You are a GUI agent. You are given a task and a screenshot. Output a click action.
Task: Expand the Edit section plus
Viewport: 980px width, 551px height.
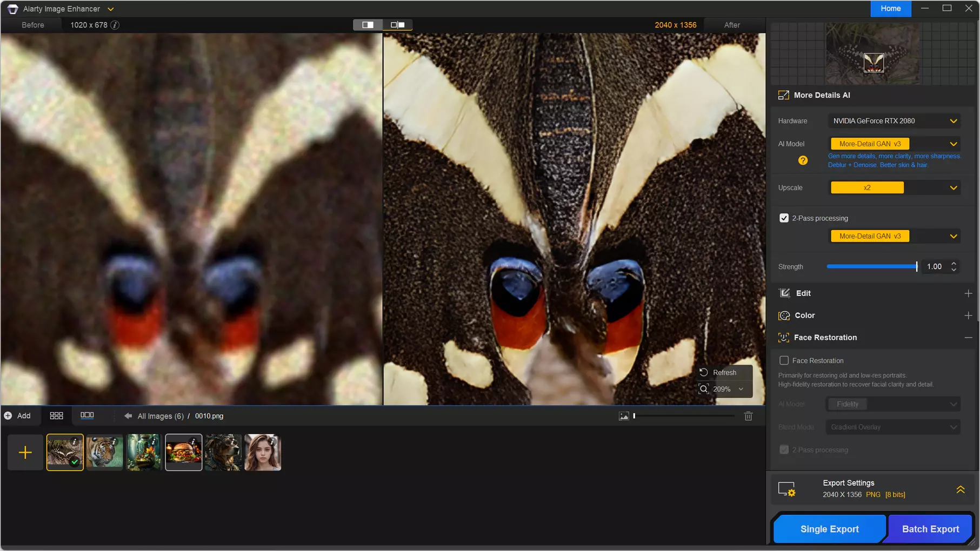968,293
